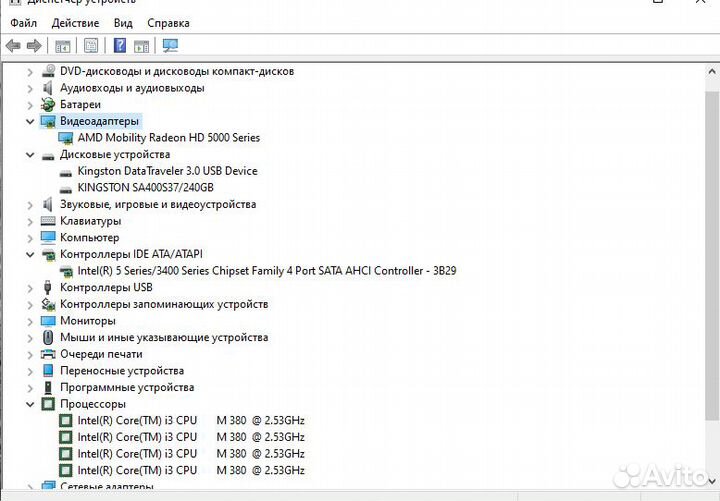The image size is (720, 501).
Task: Select AMD Mobility Radeon HD 5000 Series
Action: point(169,138)
